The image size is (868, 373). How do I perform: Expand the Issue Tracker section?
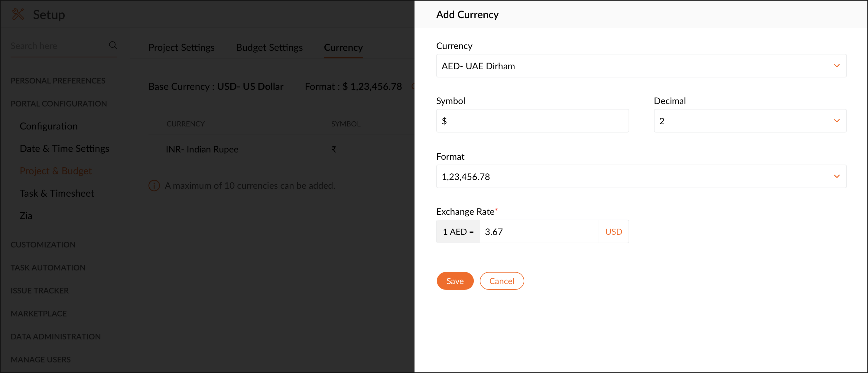39,290
